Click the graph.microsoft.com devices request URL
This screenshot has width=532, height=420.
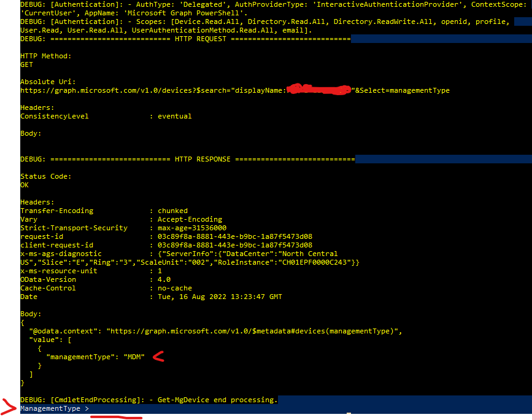pos(235,90)
